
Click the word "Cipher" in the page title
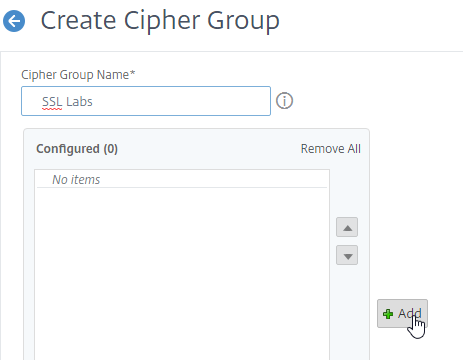[161, 21]
